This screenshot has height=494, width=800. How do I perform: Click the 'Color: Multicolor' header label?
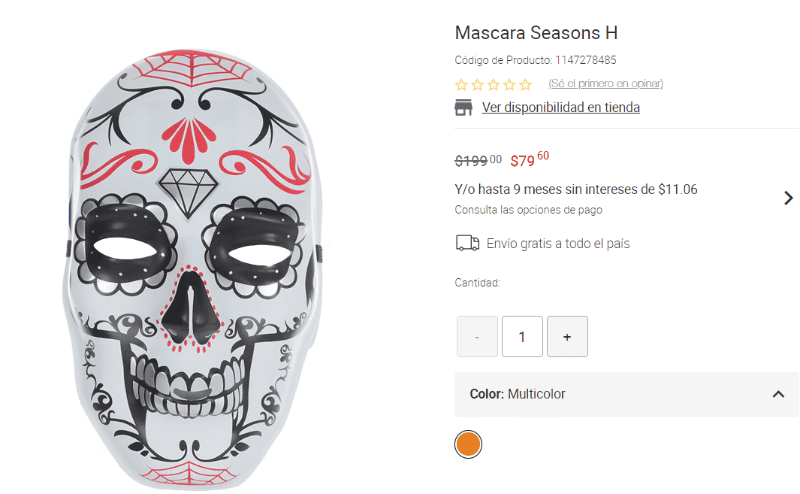click(517, 394)
